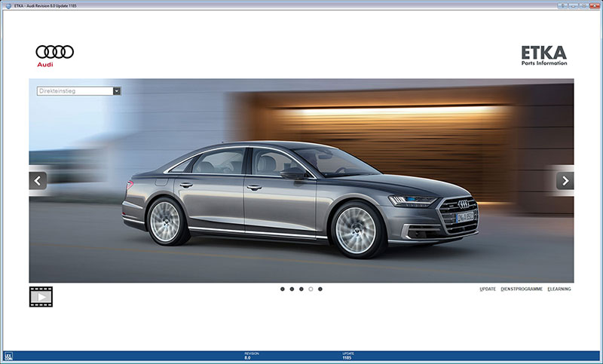Jump to the second carousel dot
Image resolution: width=603 pixels, height=364 pixels.
[x=292, y=289]
